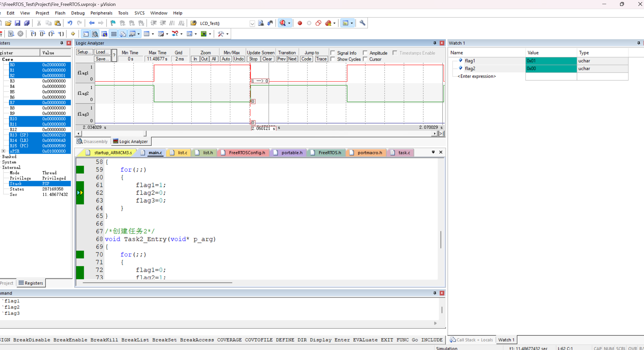Click the Run code icon in debug toolbar

pos(11,34)
